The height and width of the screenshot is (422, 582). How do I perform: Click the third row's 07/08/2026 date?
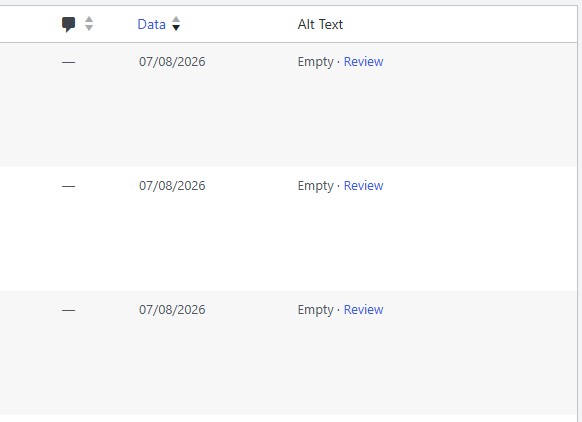pos(172,310)
